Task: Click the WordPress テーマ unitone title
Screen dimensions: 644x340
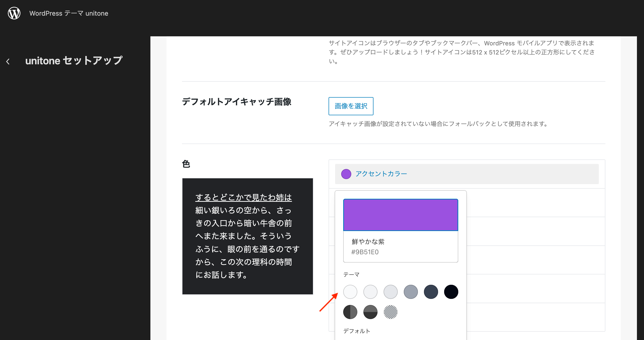Action: coord(69,13)
